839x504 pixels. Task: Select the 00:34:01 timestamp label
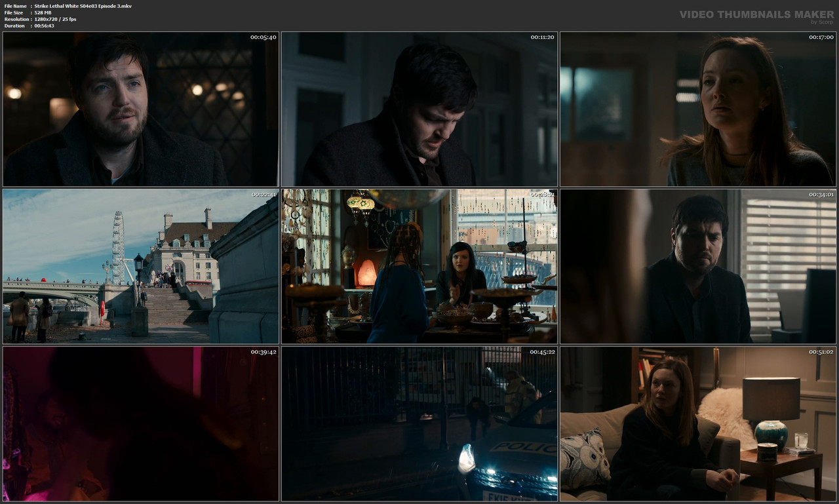(821, 194)
